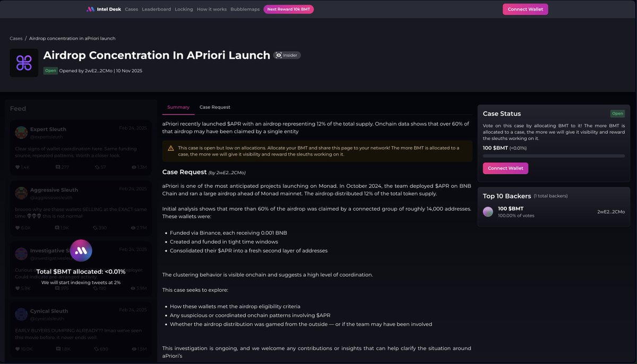Click the Insider badge eye icon

tap(278, 55)
